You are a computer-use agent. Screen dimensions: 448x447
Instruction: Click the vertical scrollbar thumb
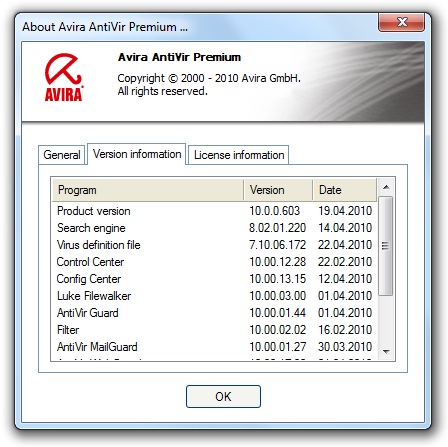click(x=386, y=246)
